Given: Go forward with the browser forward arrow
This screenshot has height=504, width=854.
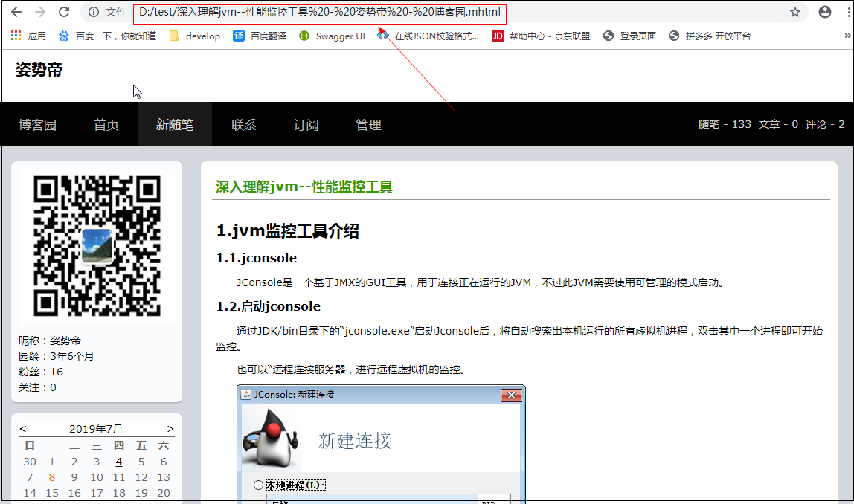Looking at the screenshot, I should click(40, 12).
